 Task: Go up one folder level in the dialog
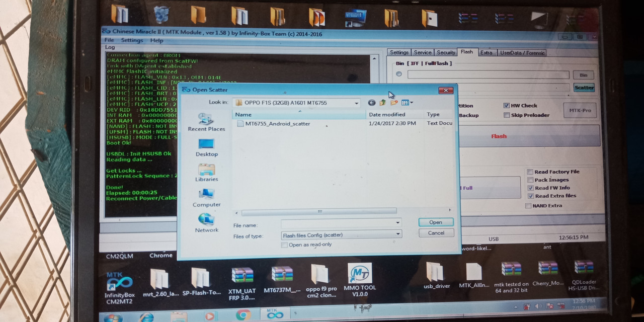(x=383, y=103)
